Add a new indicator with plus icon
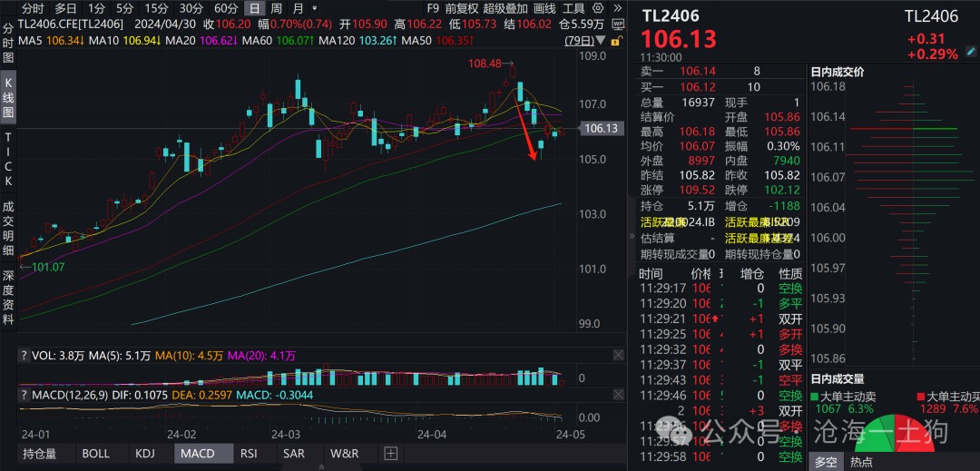This screenshot has width=980, height=471. 390,453
